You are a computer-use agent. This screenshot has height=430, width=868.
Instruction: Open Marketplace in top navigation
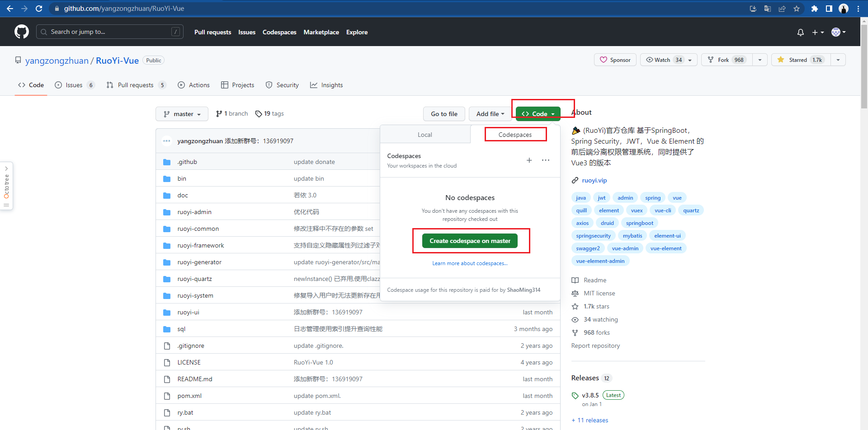pyautogui.click(x=321, y=32)
